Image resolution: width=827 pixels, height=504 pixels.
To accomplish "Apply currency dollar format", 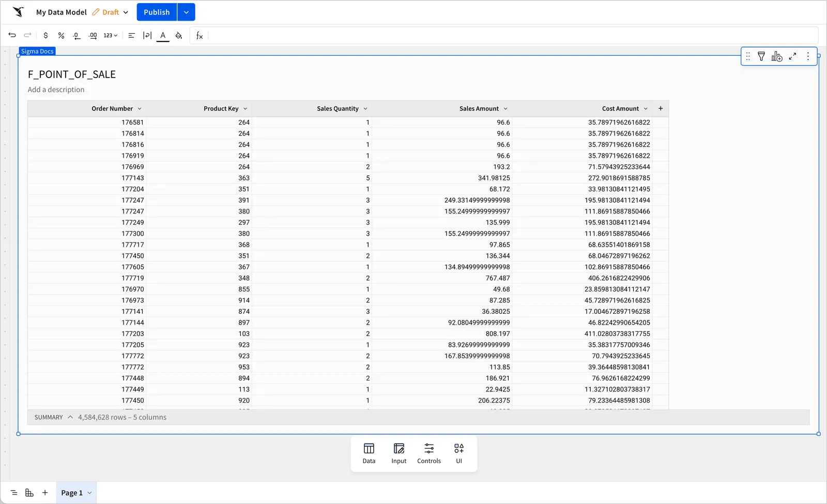I will [x=46, y=35].
